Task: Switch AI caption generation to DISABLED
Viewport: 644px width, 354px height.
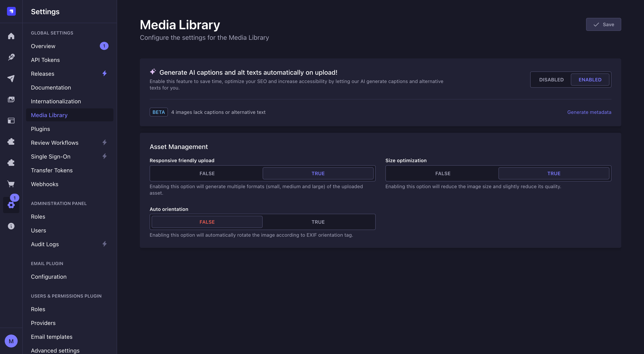Action: pyautogui.click(x=551, y=79)
